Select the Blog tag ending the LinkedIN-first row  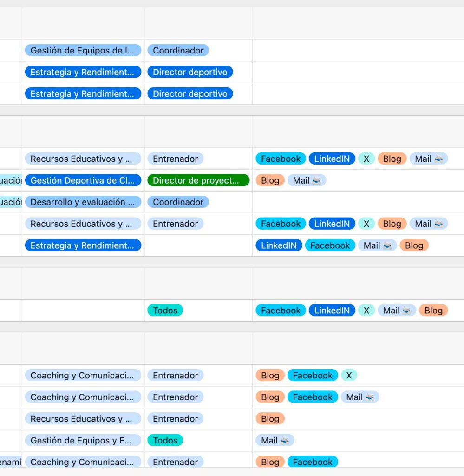pyautogui.click(x=414, y=245)
